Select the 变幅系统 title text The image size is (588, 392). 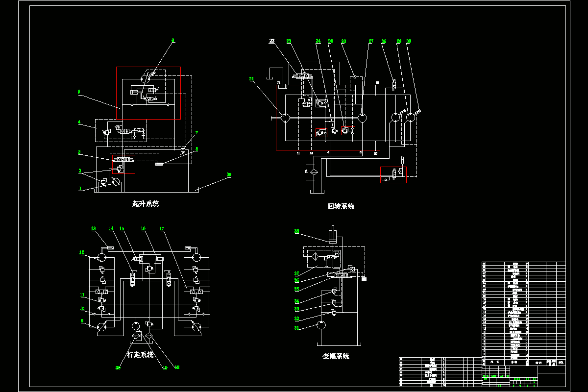(x=336, y=356)
